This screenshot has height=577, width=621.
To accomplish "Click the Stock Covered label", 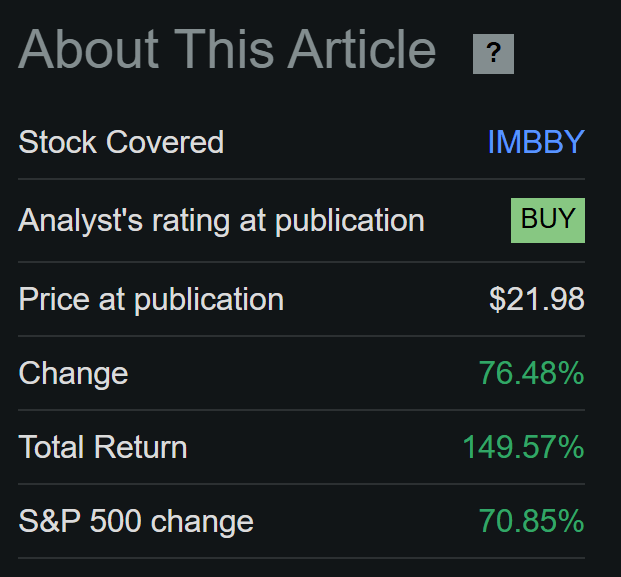I will click(x=121, y=142).
